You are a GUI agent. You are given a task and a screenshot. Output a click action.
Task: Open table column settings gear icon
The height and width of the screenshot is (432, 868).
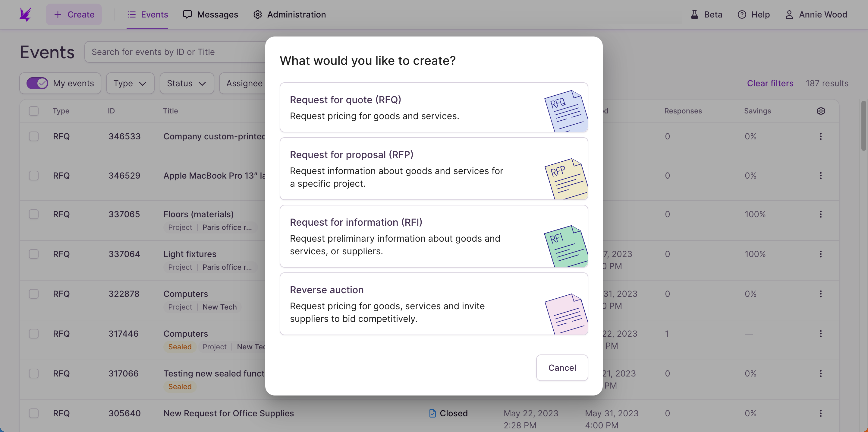(x=821, y=111)
